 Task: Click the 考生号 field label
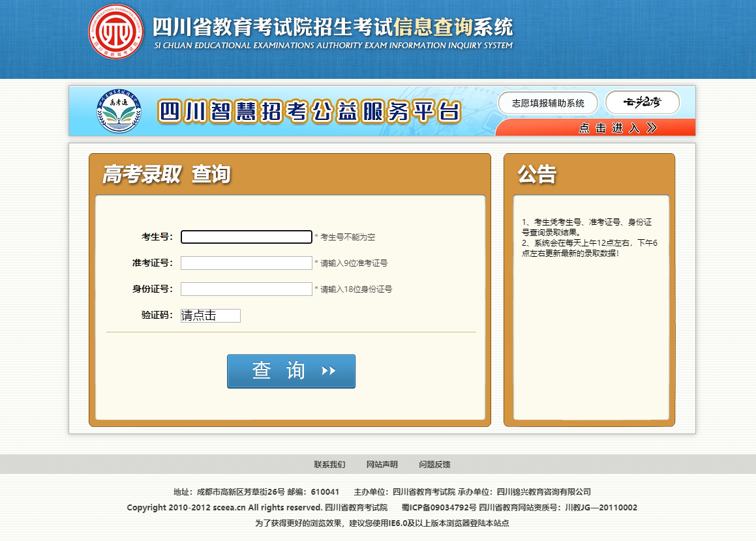[157, 237]
